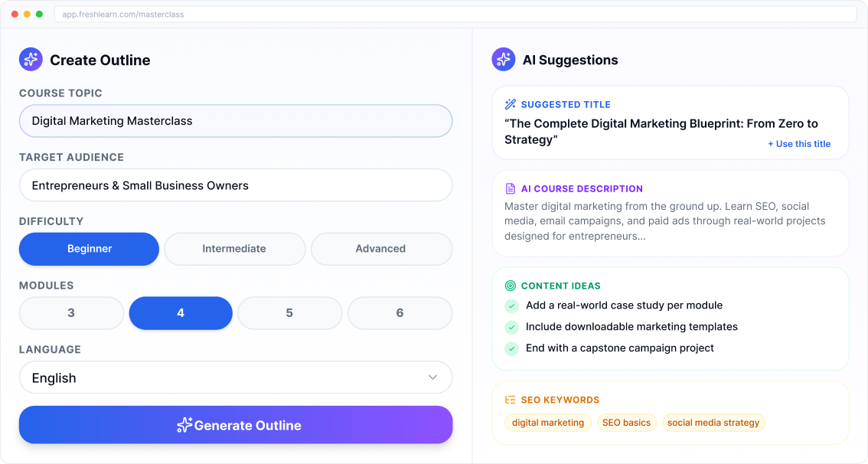Select the digital marketing keyword chip
The width and height of the screenshot is (868, 464).
tap(547, 422)
